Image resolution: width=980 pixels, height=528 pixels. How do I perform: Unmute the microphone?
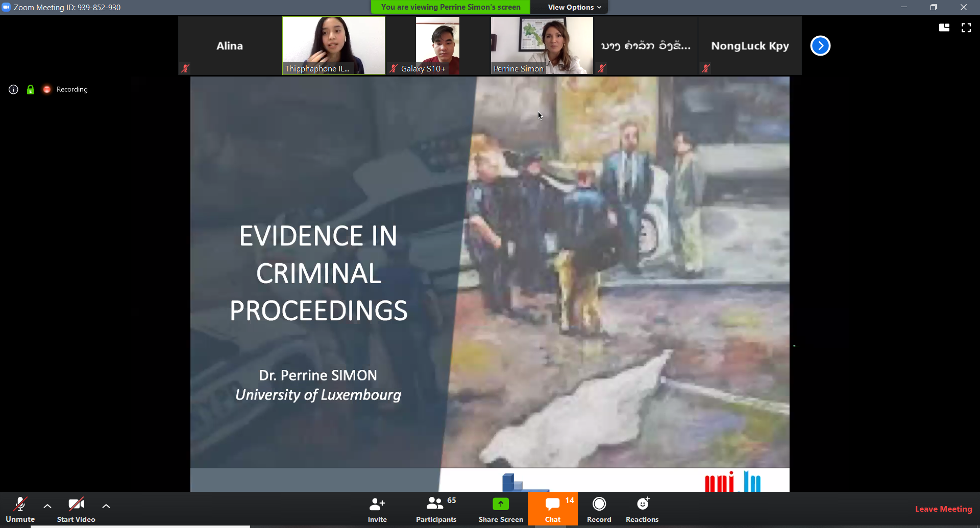[20, 509]
